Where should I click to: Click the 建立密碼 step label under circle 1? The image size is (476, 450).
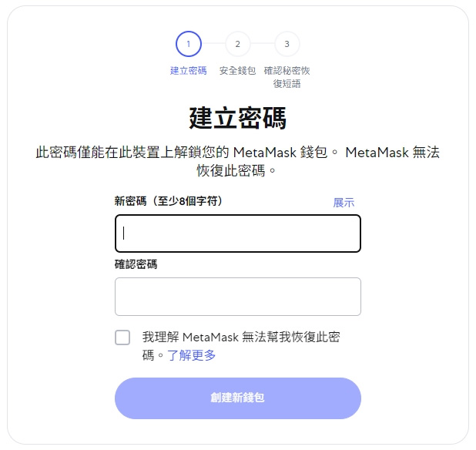(189, 71)
